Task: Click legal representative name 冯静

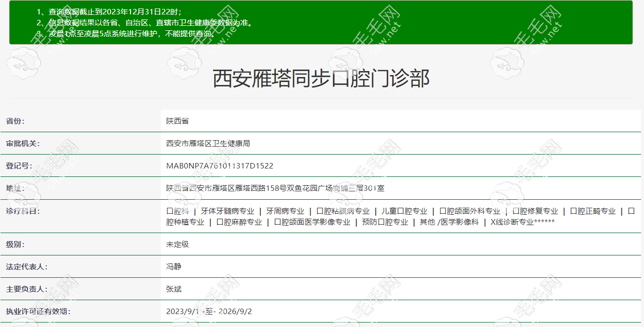Action: [x=174, y=267]
